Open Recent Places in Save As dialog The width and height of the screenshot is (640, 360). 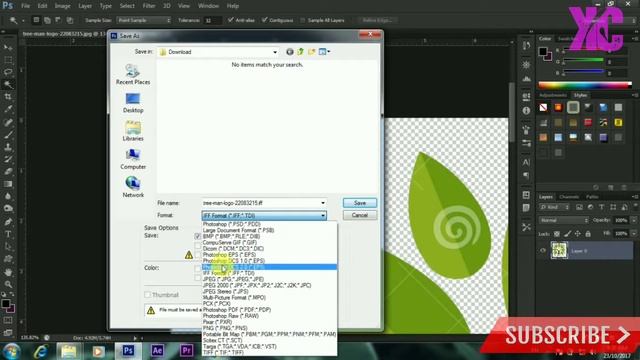[x=133, y=74]
